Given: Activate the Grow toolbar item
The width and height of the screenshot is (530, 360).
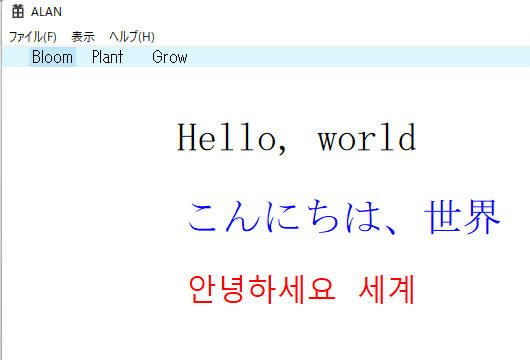Looking at the screenshot, I should pyautogui.click(x=170, y=57).
